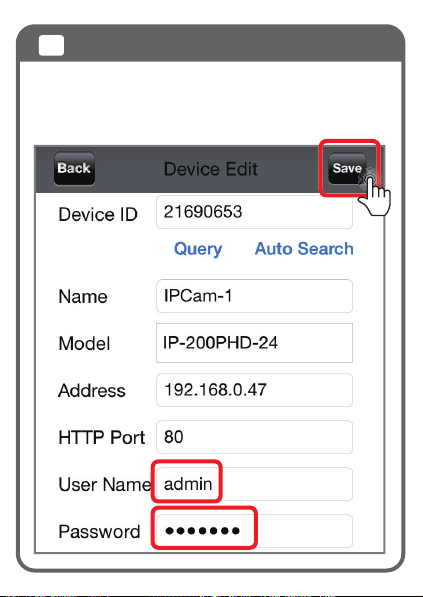The image size is (423, 597).
Task: Click the Address label
Action: (x=92, y=391)
